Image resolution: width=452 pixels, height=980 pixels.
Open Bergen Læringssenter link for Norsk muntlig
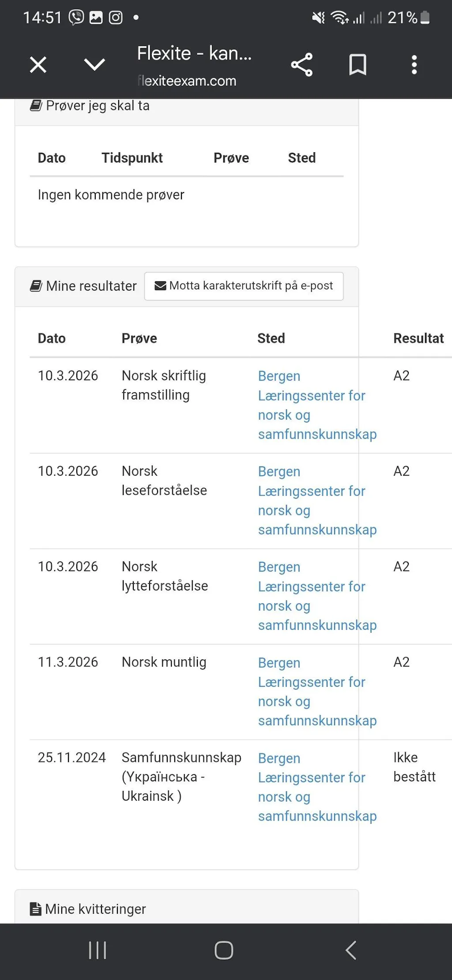pyautogui.click(x=312, y=691)
